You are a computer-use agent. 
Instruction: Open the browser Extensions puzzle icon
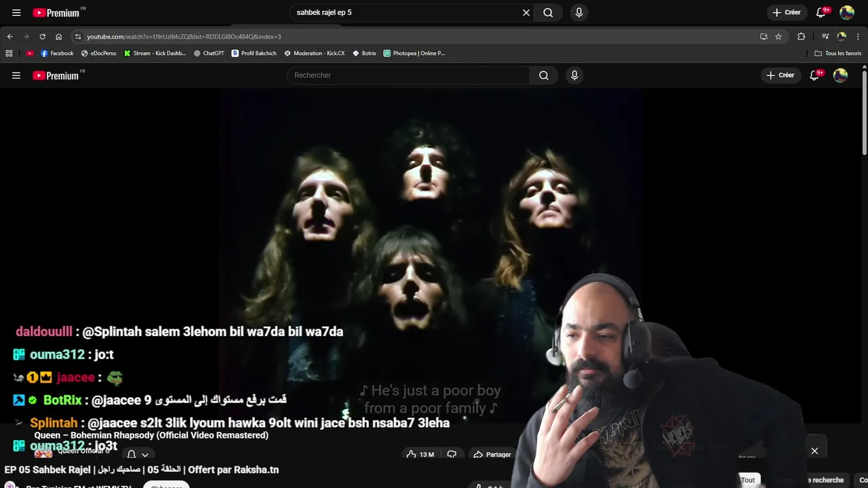(x=801, y=37)
